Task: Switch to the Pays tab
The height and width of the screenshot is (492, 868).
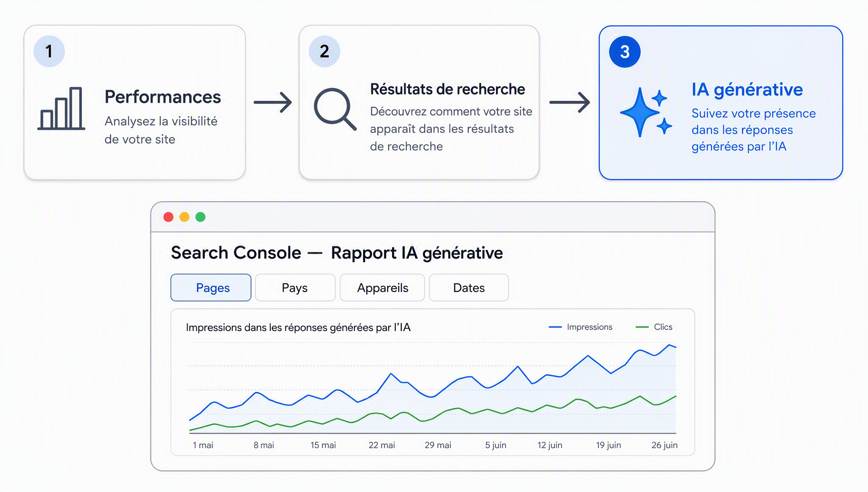Action: click(x=295, y=288)
